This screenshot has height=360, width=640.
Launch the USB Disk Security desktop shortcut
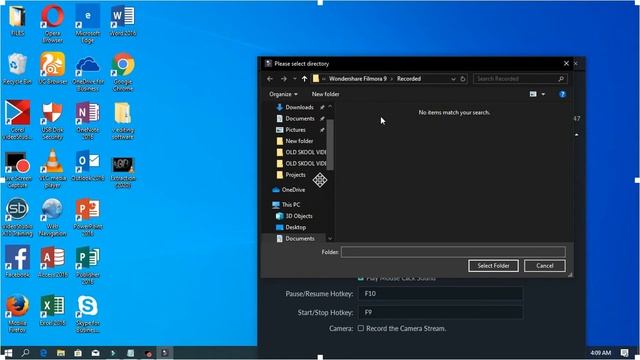click(x=52, y=120)
